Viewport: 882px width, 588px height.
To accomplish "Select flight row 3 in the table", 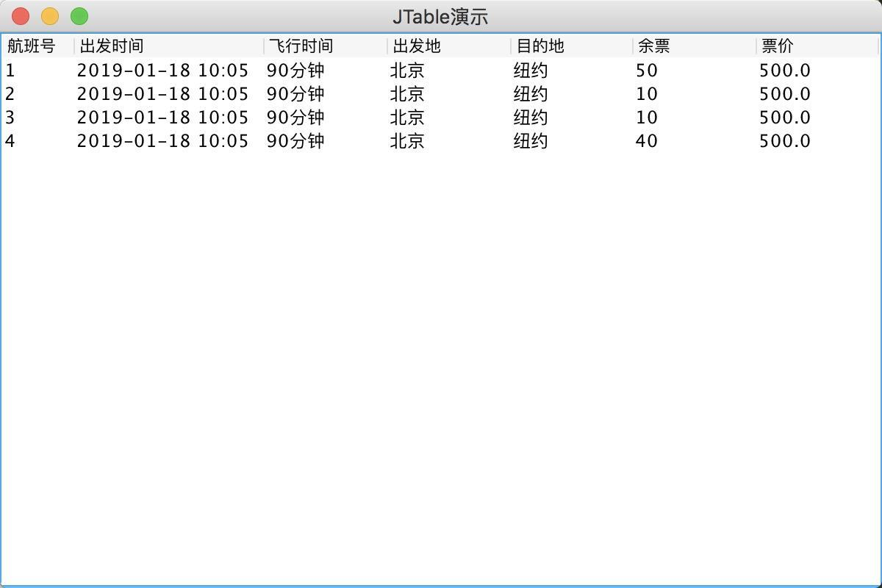I will click(220, 118).
